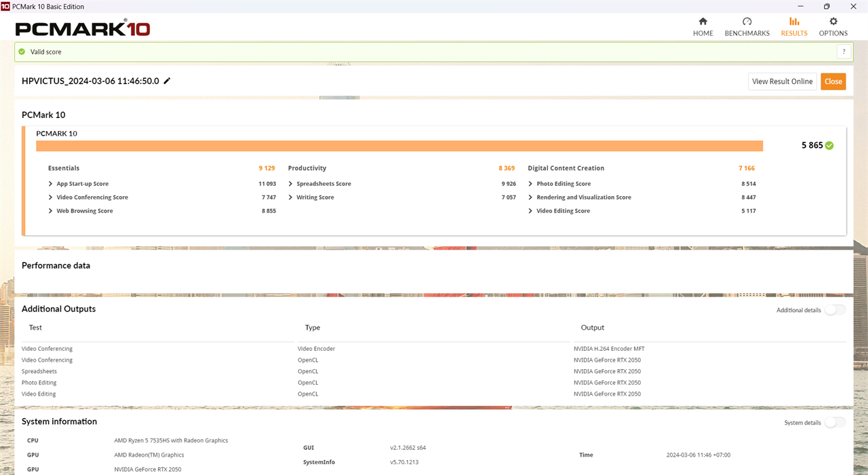
Task: Click Essentials score 9 129
Action: [267, 168]
